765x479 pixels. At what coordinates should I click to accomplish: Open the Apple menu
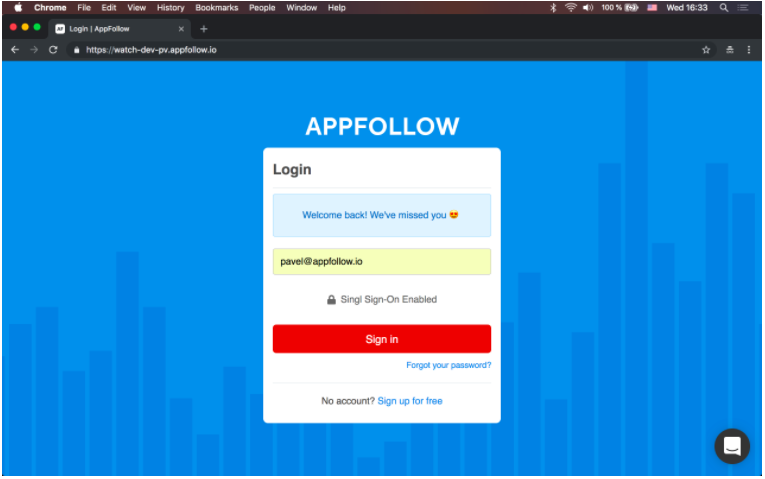pyautogui.click(x=18, y=8)
